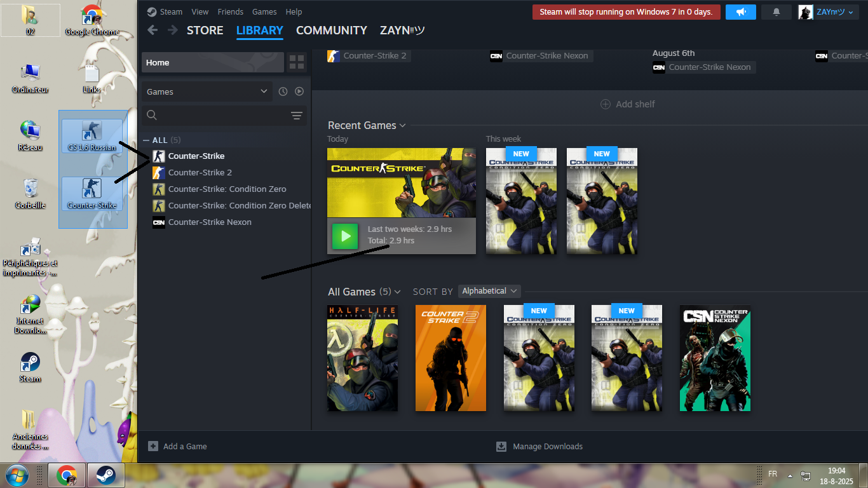Open the notifications bell
Image resolution: width=868 pixels, height=488 pixels.
(x=776, y=12)
